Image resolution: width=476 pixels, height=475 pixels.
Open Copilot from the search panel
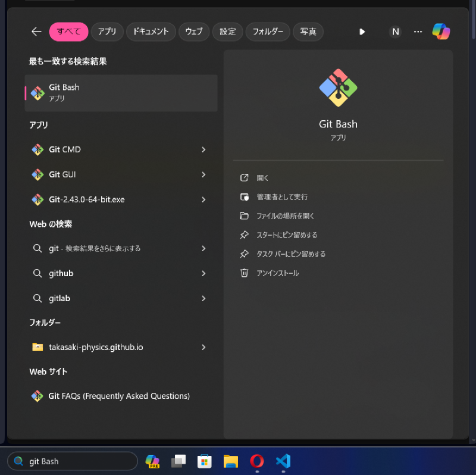tap(441, 32)
